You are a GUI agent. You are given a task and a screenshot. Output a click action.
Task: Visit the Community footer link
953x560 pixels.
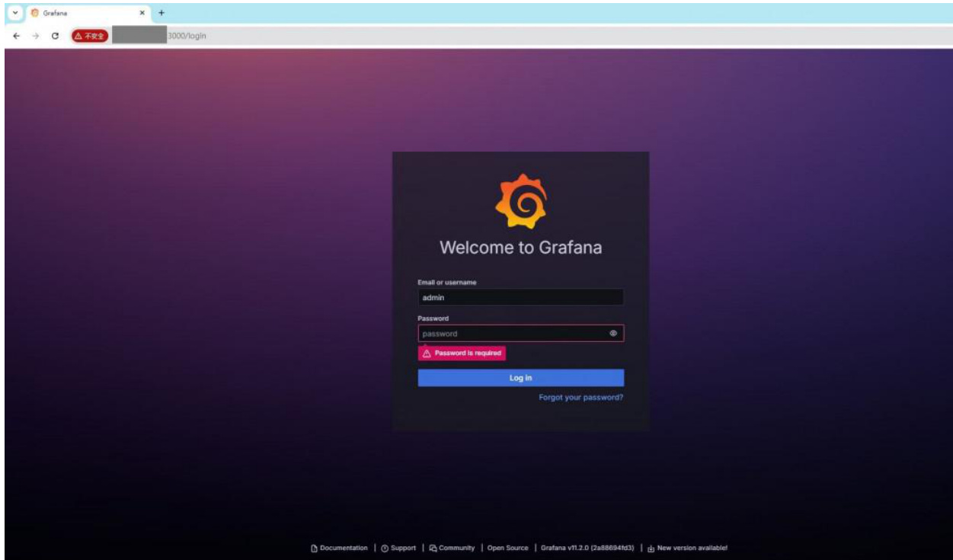[452, 548]
